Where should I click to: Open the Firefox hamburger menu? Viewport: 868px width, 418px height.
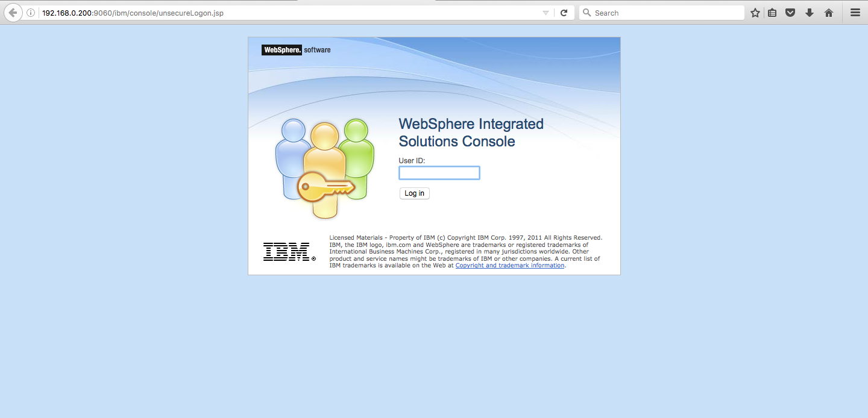point(855,12)
